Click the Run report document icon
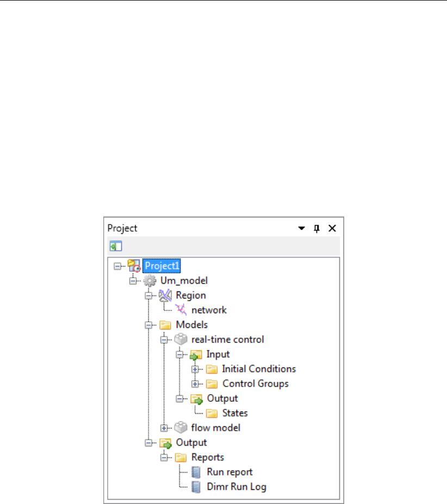 (196, 472)
